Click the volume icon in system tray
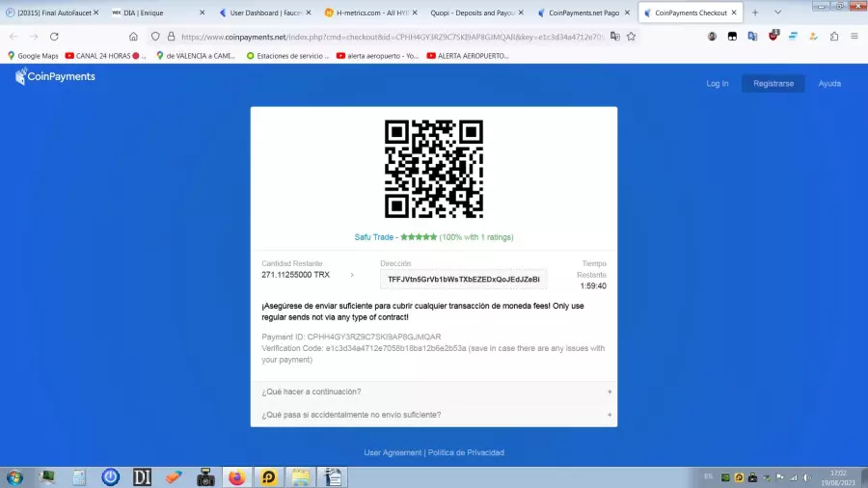The width and height of the screenshot is (868, 488). click(807, 477)
